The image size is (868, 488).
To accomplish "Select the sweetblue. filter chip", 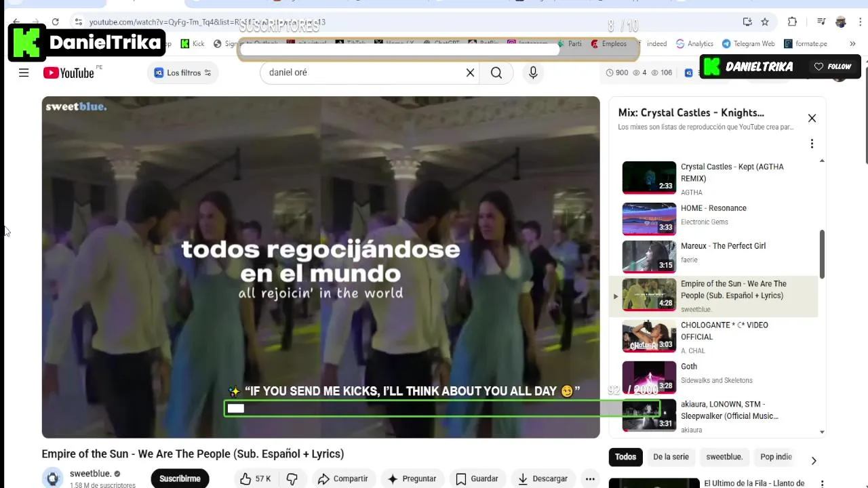I will coord(724,457).
